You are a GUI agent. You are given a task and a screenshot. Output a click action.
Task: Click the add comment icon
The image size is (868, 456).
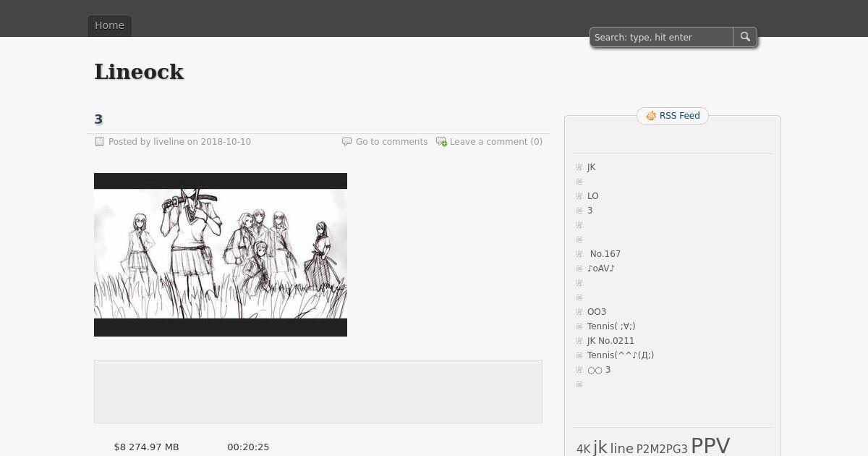click(441, 142)
